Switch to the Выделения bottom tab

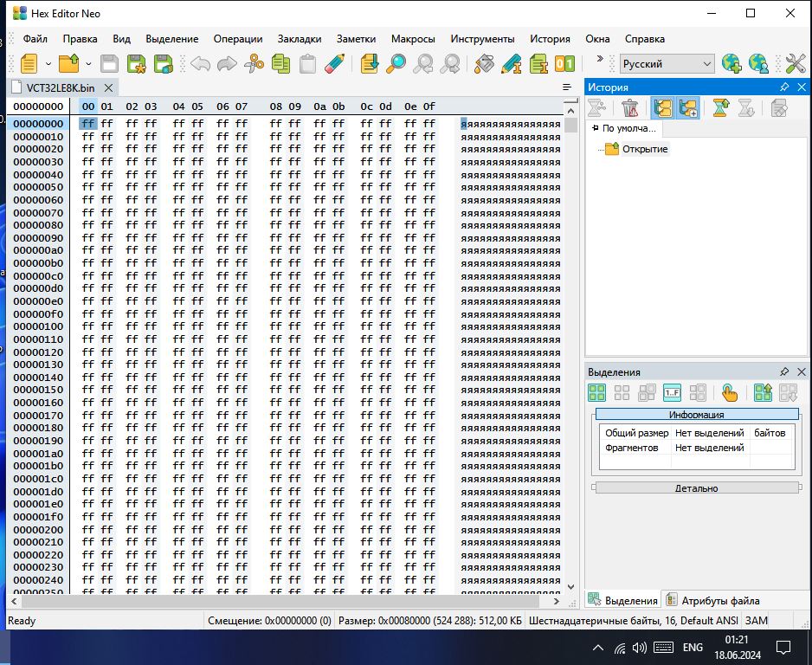click(x=623, y=600)
